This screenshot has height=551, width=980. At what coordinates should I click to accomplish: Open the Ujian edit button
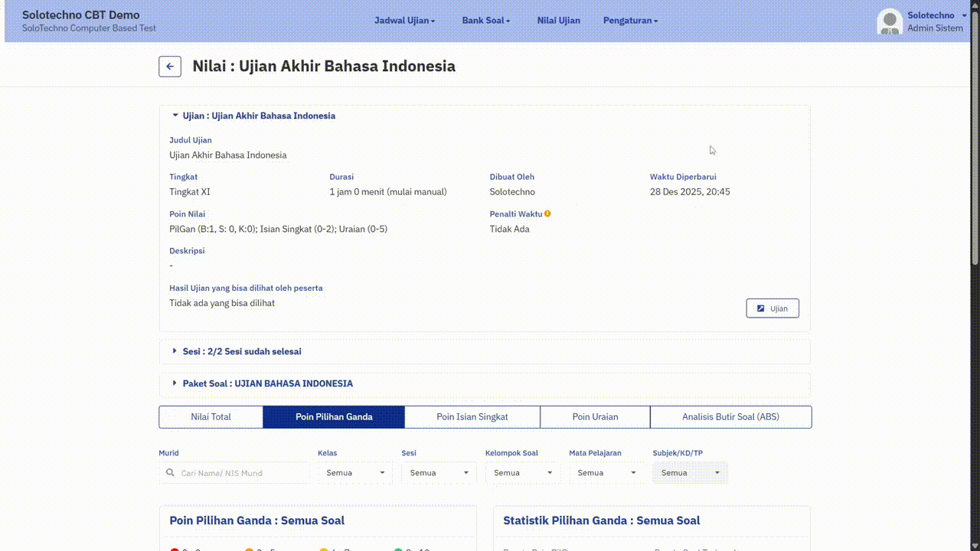[772, 308]
